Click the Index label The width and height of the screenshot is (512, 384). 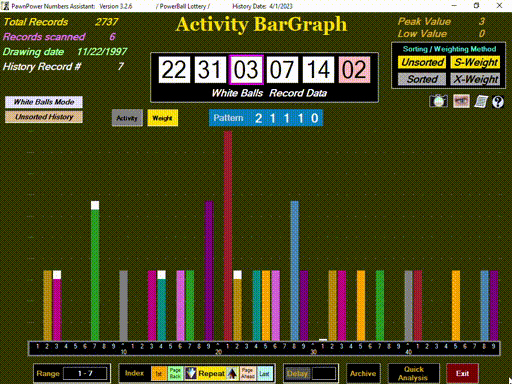click(x=134, y=373)
